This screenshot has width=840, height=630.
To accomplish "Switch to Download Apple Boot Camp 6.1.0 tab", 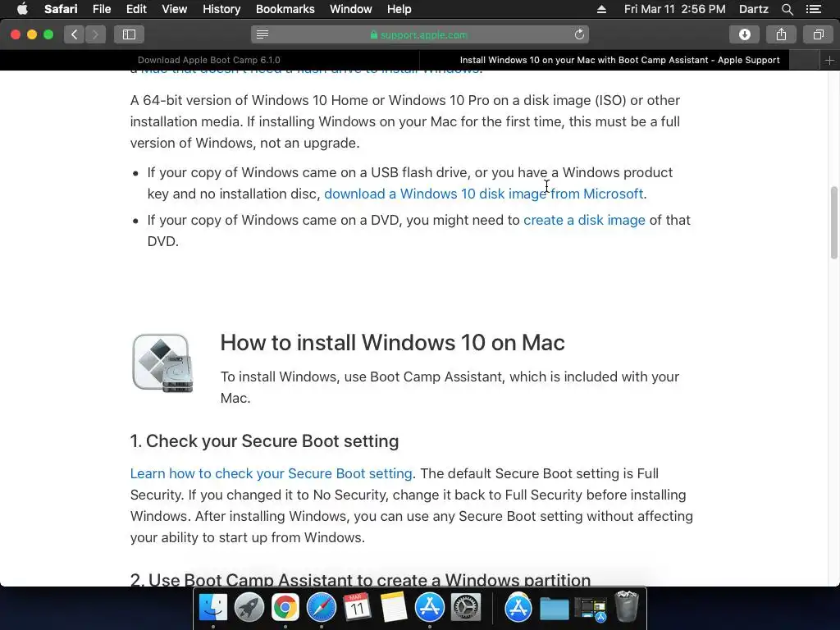I will pos(209,60).
